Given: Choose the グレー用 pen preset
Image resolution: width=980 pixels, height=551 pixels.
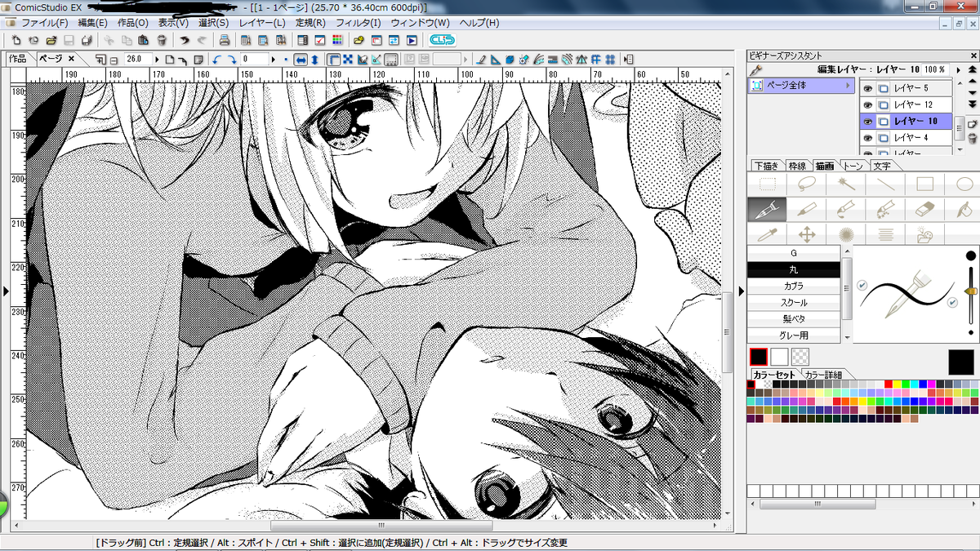Looking at the screenshot, I should pos(794,335).
